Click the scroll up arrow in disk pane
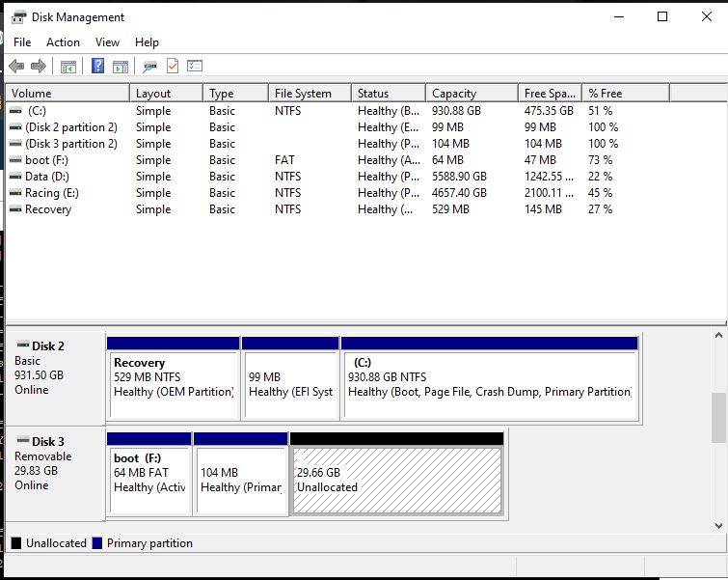The height and width of the screenshot is (580, 728). click(x=718, y=335)
